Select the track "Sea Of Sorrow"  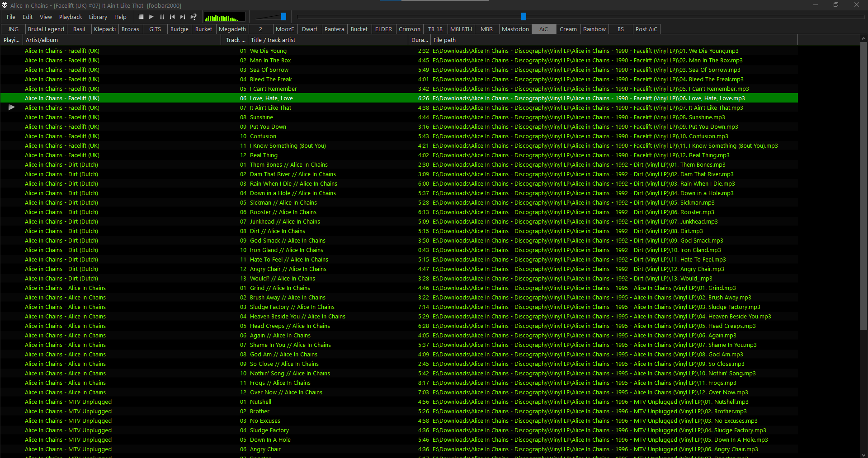(x=399, y=70)
